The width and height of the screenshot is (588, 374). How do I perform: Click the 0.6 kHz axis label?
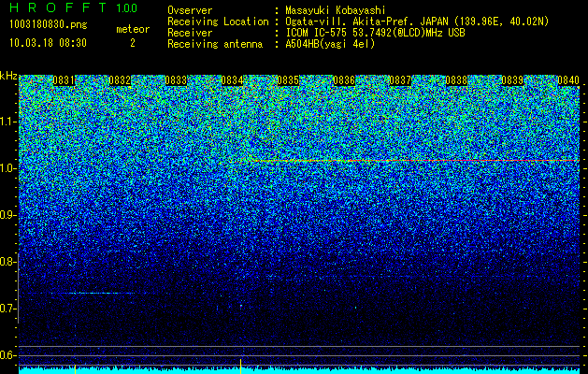click(7, 355)
